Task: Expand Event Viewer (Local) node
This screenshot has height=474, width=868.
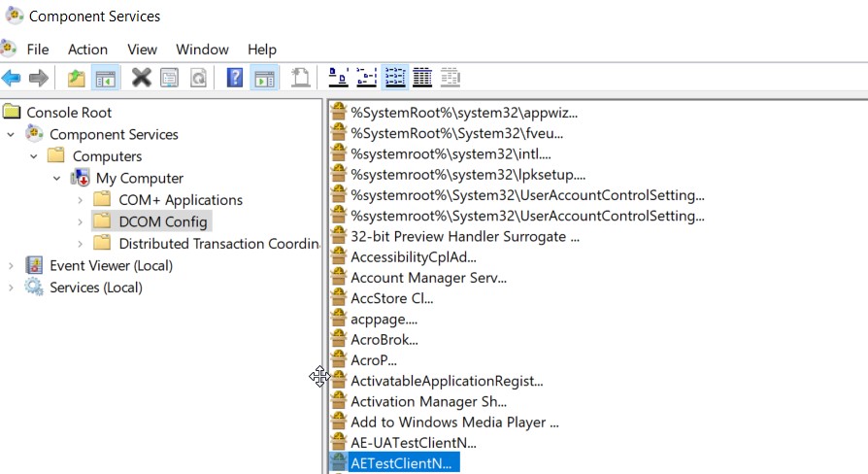Action: pos(11,266)
